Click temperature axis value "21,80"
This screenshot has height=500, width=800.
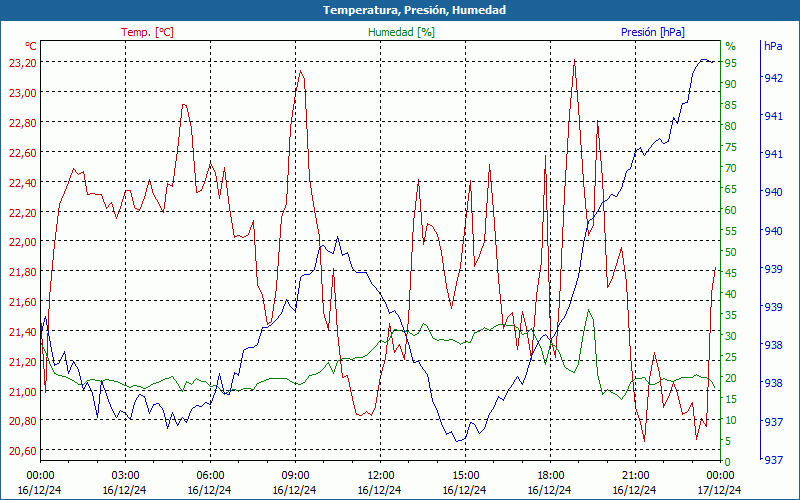pyautogui.click(x=22, y=272)
